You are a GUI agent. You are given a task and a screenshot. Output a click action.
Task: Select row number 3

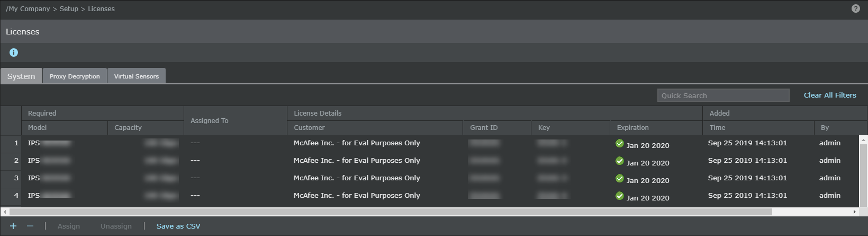[x=11, y=178]
